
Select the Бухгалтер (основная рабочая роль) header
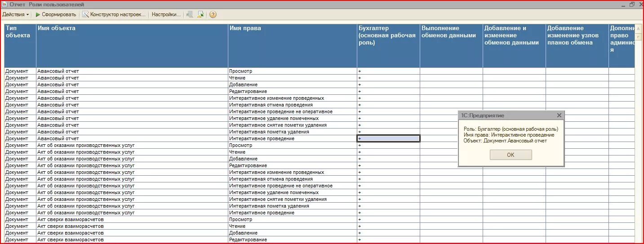[x=389, y=46]
